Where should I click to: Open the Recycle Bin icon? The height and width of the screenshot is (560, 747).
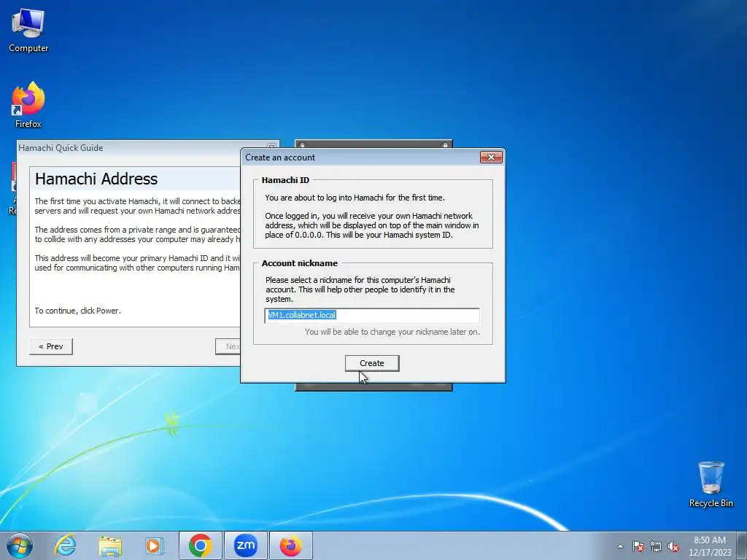(711, 484)
